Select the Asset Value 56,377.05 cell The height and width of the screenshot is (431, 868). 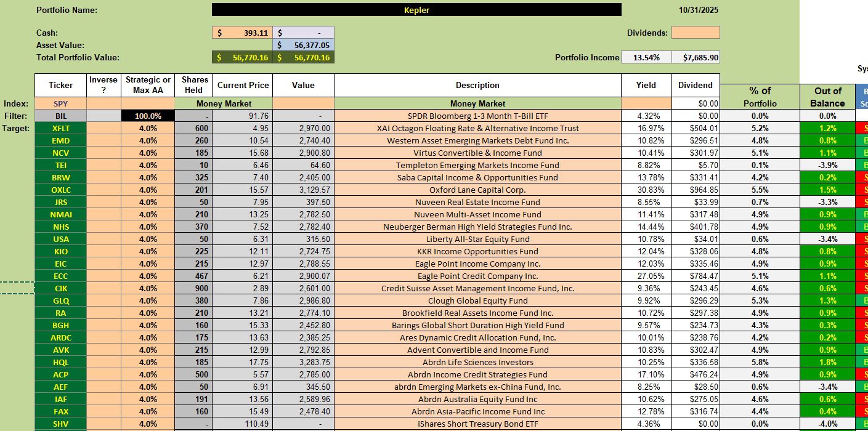pos(303,45)
